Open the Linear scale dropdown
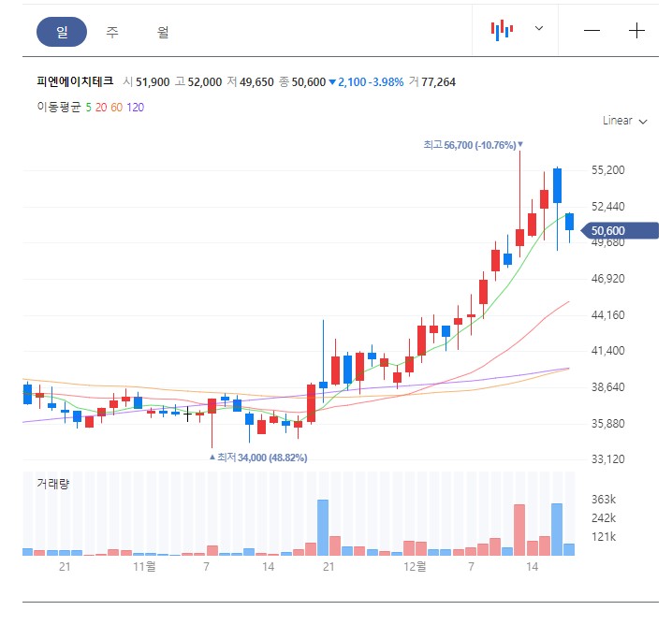This screenshot has height=625, width=672. [x=624, y=121]
